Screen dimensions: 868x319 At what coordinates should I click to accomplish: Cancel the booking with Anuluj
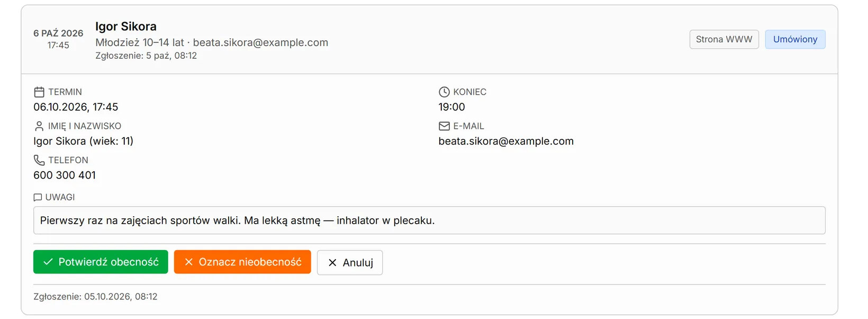click(x=350, y=263)
